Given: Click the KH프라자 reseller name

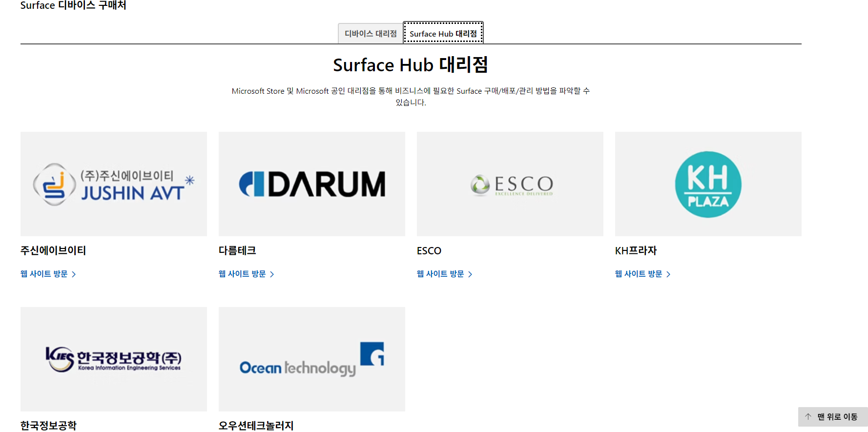Looking at the screenshot, I should point(636,250).
